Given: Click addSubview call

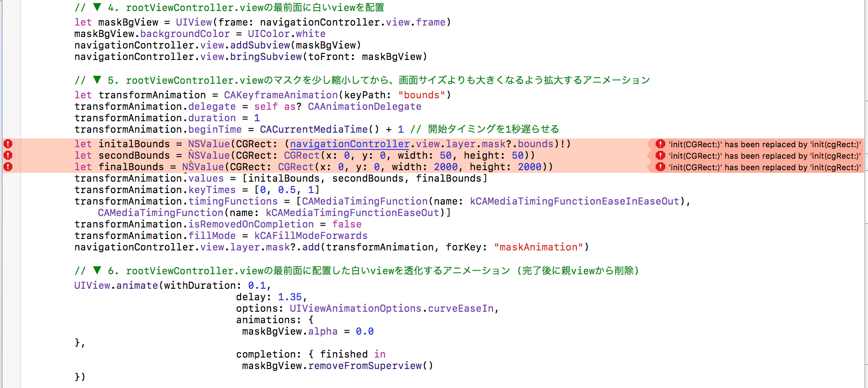Looking at the screenshot, I should [x=260, y=45].
